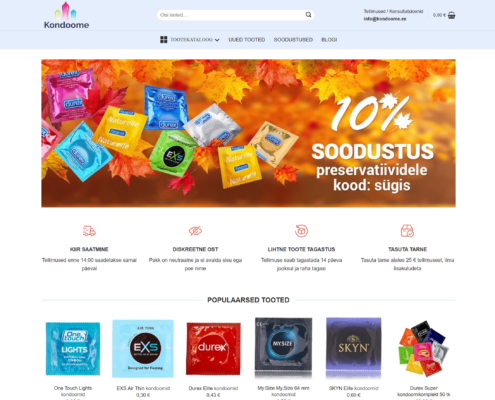This screenshot has width=495, height=400.
Task: Click the search magnifier icon
Action: (308, 15)
